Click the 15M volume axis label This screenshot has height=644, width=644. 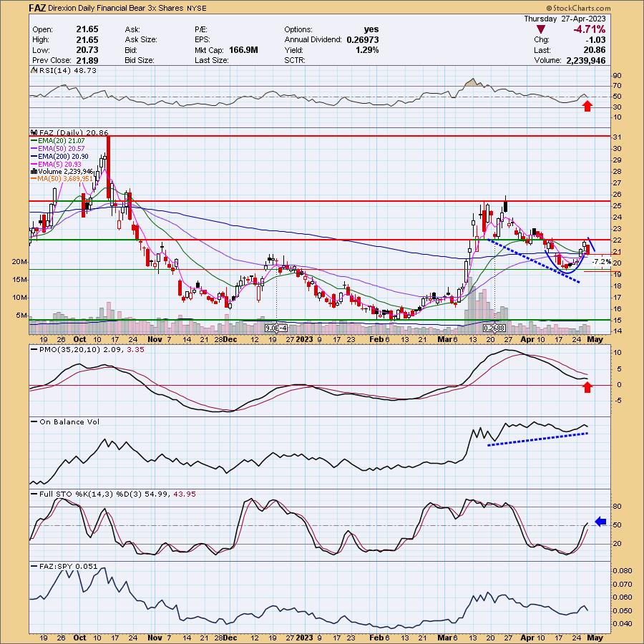(x=20, y=280)
